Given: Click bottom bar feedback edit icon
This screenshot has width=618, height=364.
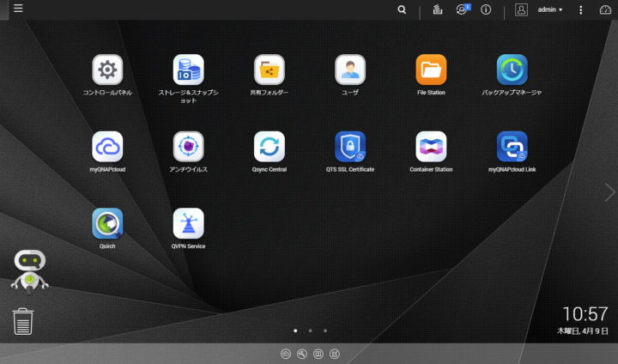Looking at the screenshot, I should tap(334, 355).
